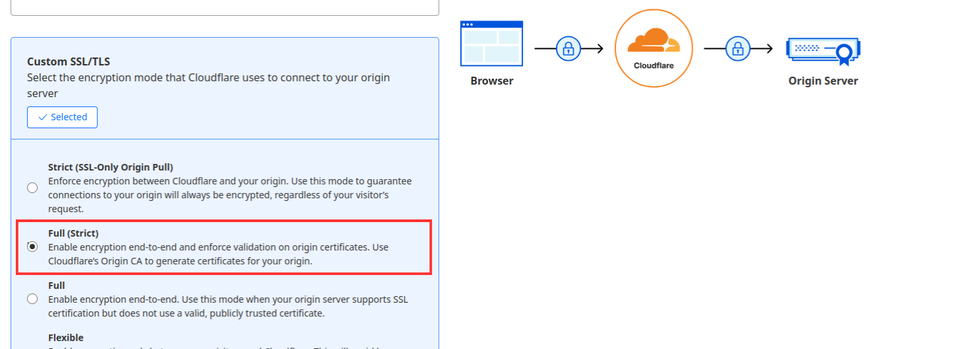The height and width of the screenshot is (349, 980).
Task: Select the Full (Strict) radio button
Action: click(x=32, y=247)
